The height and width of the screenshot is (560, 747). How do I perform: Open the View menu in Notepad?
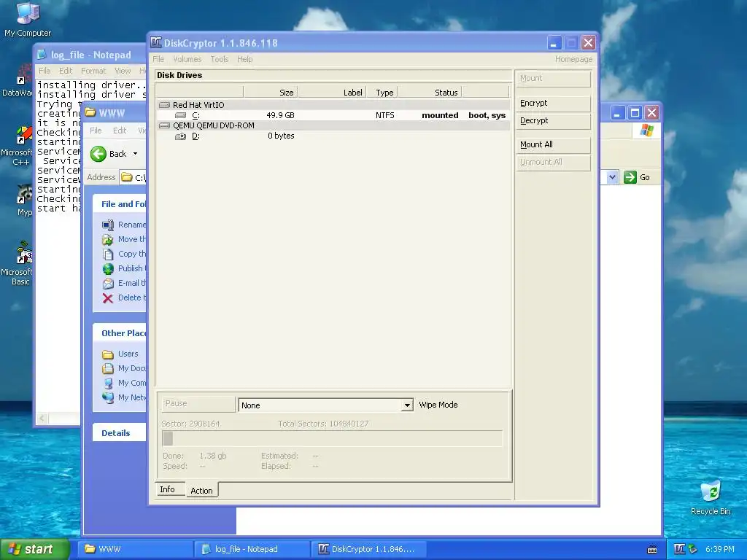pos(123,71)
